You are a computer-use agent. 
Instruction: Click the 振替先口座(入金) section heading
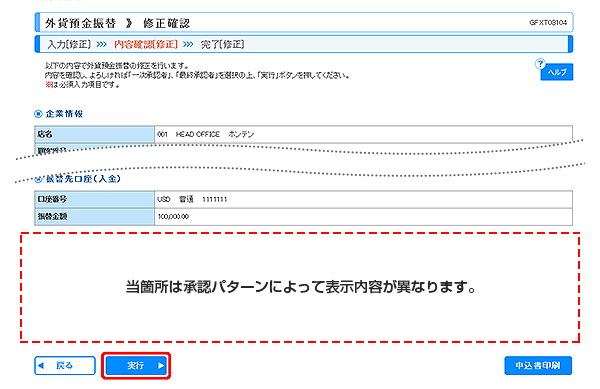[x=83, y=179]
